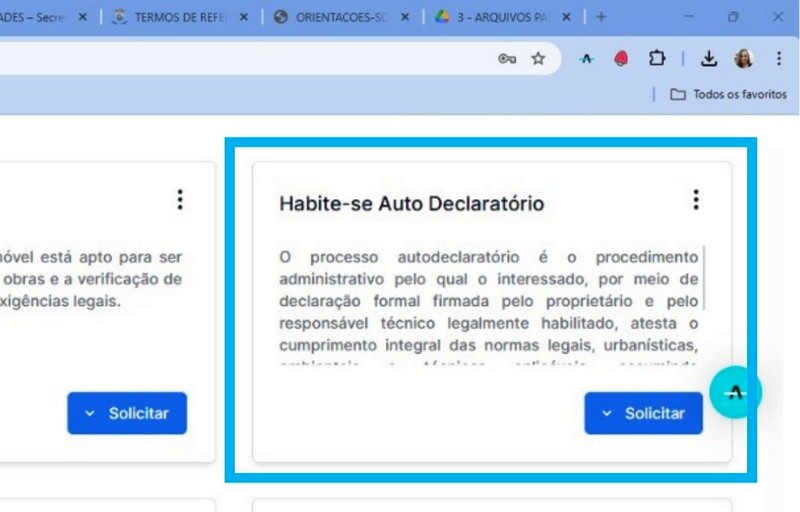Open the teal wave extension icon in toolbar
800x512 pixels.
[586, 59]
